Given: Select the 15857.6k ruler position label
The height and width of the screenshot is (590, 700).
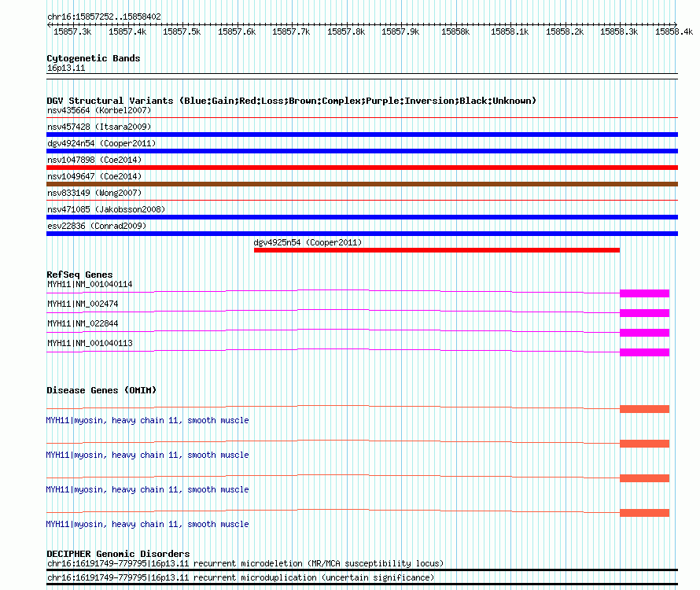Looking at the screenshot, I should [237, 31].
